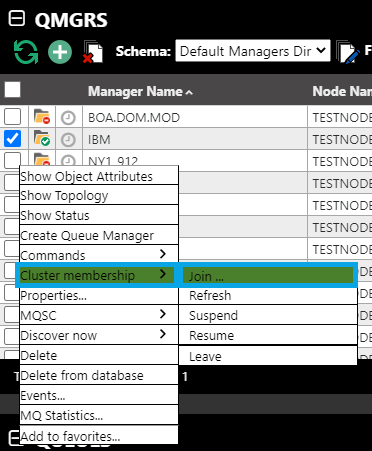Click TESTNODE cell in BOA.DOM.MOD row
This screenshot has width=372, height=451.
tap(340, 117)
